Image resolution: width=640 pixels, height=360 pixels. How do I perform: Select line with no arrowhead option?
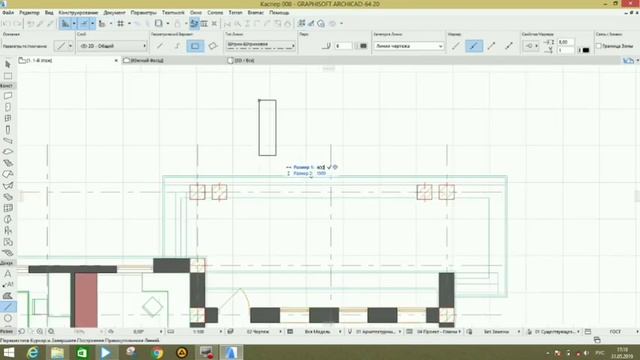(456, 46)
